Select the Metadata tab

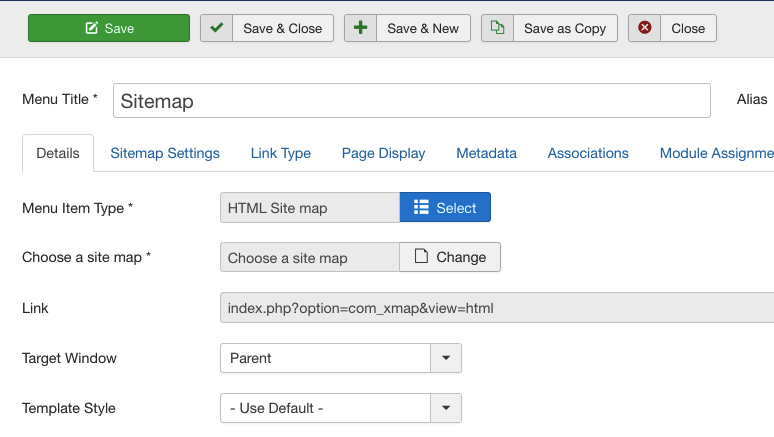coord(486,153)
